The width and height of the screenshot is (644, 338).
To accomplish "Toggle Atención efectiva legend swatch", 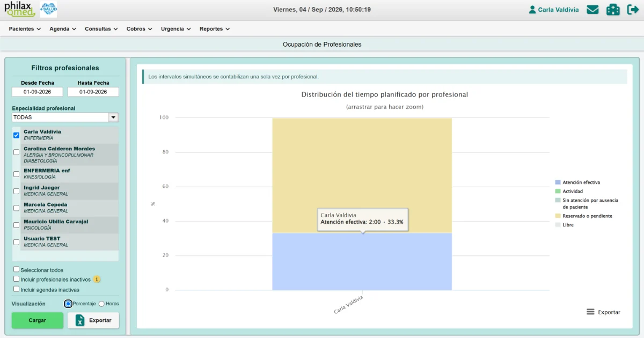I will 558,182.
